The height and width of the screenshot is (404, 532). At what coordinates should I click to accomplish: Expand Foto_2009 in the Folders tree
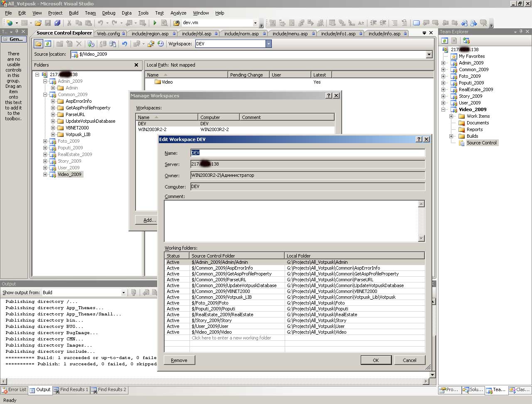tap(45, 141)
